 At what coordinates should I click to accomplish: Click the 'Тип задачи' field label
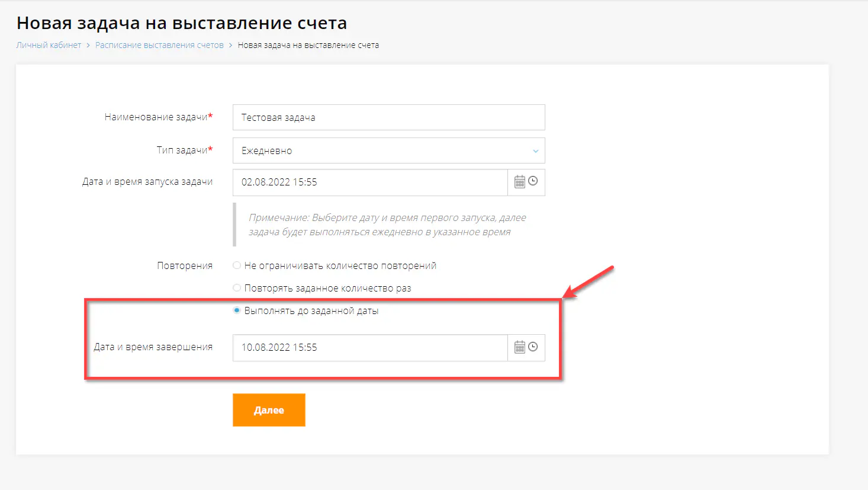pyautogui.click(x=182, y=150)
